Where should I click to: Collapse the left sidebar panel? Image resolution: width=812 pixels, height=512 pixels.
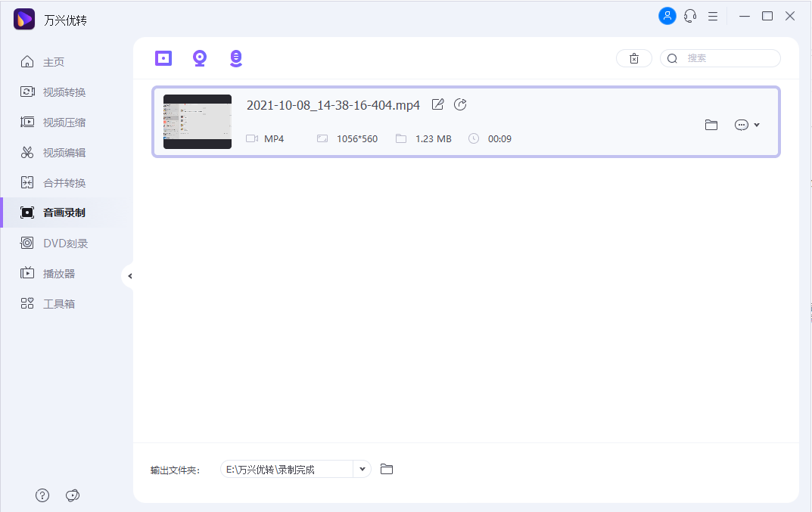pyautogui.click(x=129, y=276)
